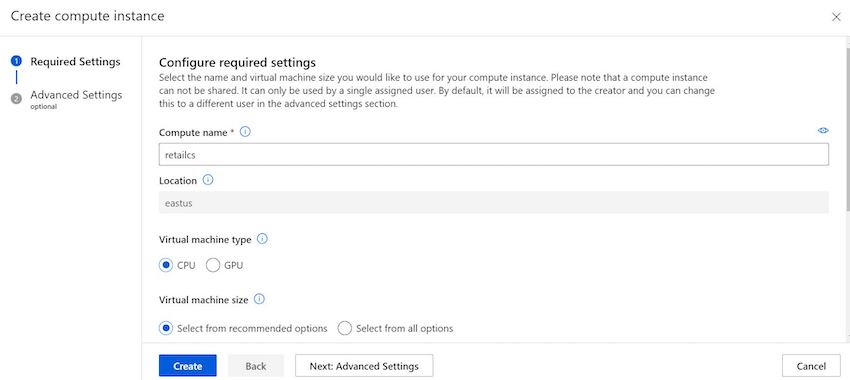Click the info icon next to Compute name
This screenshot has height=380, width=850.
point(245,132)
